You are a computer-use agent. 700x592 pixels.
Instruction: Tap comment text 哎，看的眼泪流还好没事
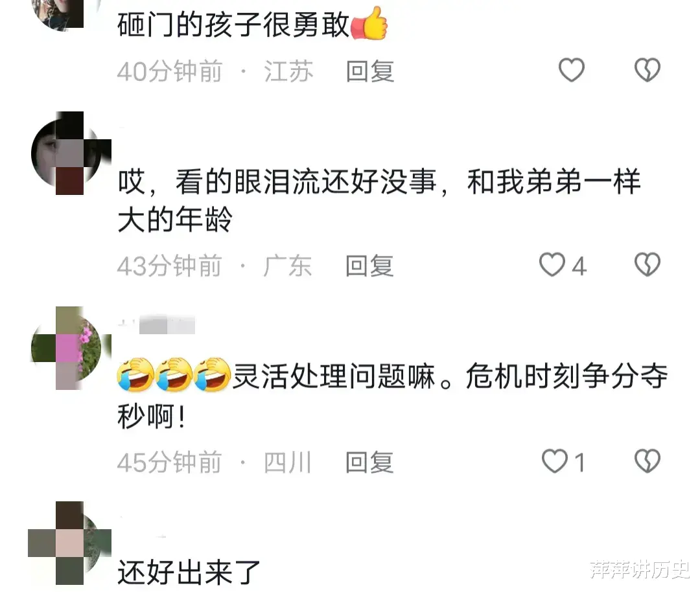(277, 183)
